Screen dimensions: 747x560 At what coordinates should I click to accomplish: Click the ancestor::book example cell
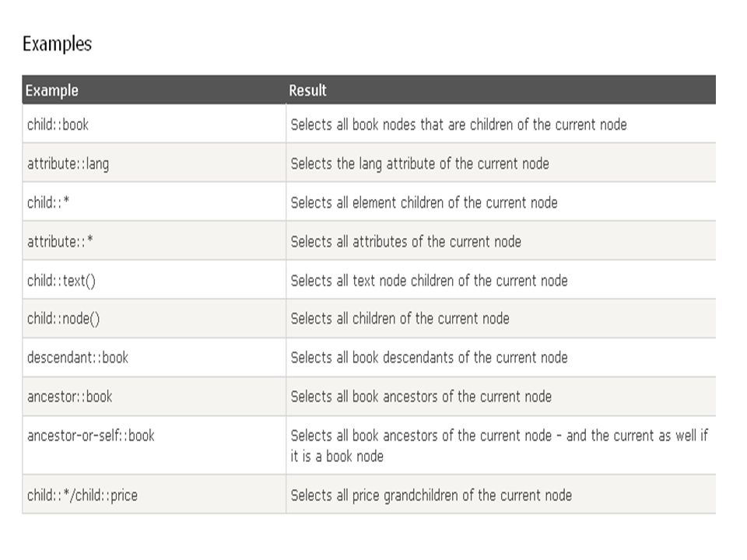pyautogui.click(x=154, y=397)
